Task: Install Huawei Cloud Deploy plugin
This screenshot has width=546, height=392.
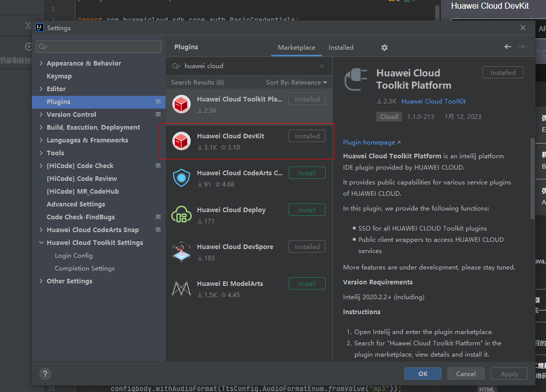Action: (x=307, y=210)
